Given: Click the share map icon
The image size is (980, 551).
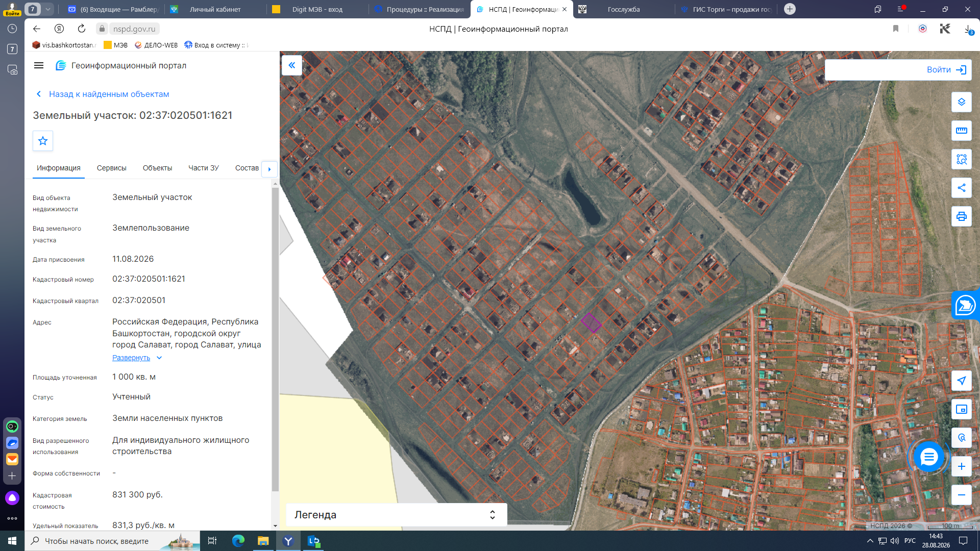Looking at the screenshot, I should click(961, 188).
